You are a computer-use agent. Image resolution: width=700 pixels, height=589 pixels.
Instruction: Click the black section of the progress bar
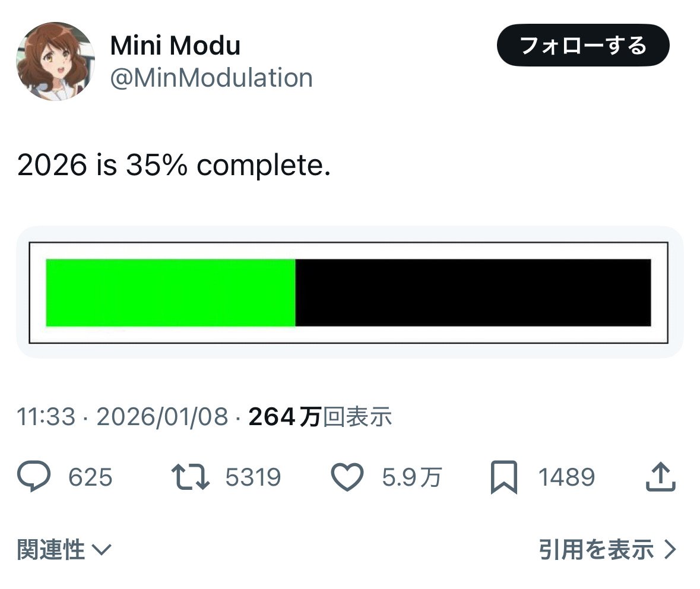tap(473, 293)
